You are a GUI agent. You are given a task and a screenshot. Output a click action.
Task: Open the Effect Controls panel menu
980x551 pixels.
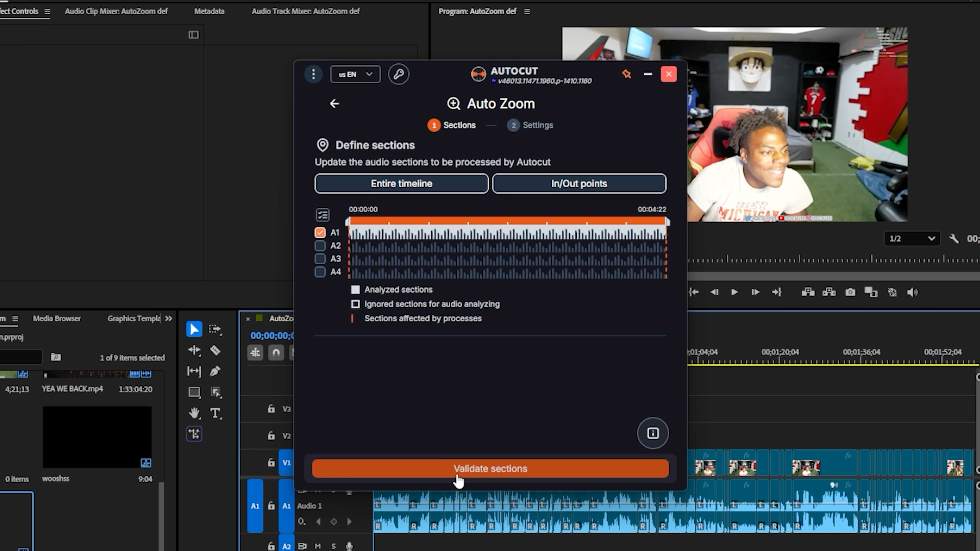click(47, 11)
